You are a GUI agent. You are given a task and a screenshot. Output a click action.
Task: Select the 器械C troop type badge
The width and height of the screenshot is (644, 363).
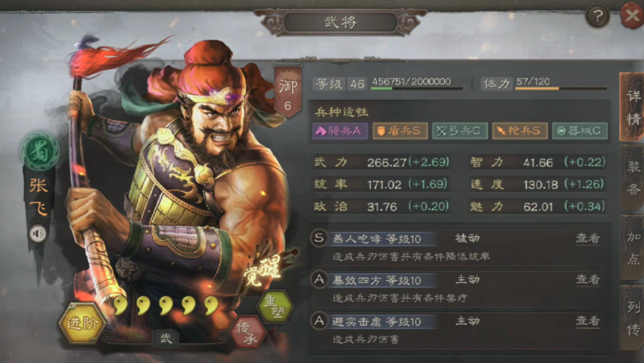pos(580,130)
